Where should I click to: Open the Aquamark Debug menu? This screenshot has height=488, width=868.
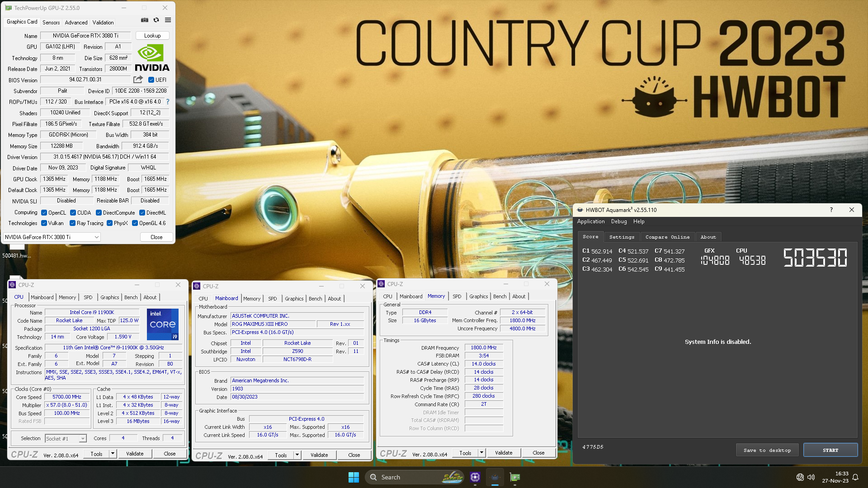(x=619, y=221)
